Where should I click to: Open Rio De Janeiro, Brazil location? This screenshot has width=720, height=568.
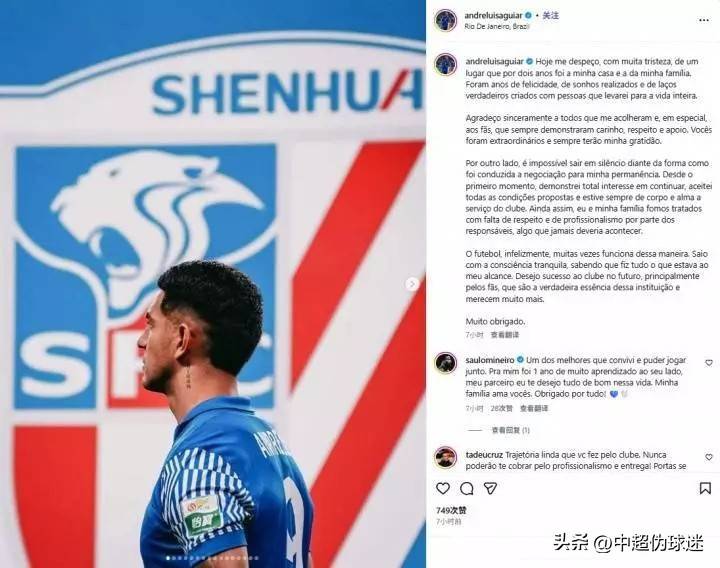tap(497, 27)
